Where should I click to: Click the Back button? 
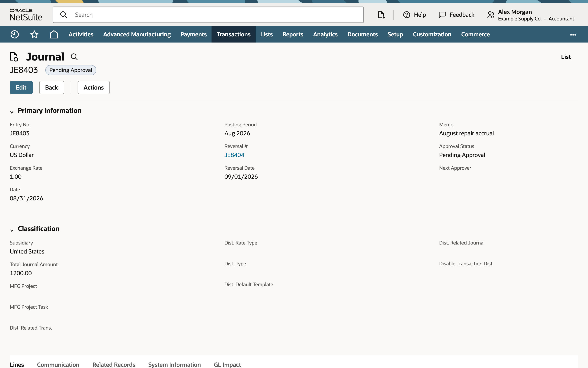click(x=51, y=87)
